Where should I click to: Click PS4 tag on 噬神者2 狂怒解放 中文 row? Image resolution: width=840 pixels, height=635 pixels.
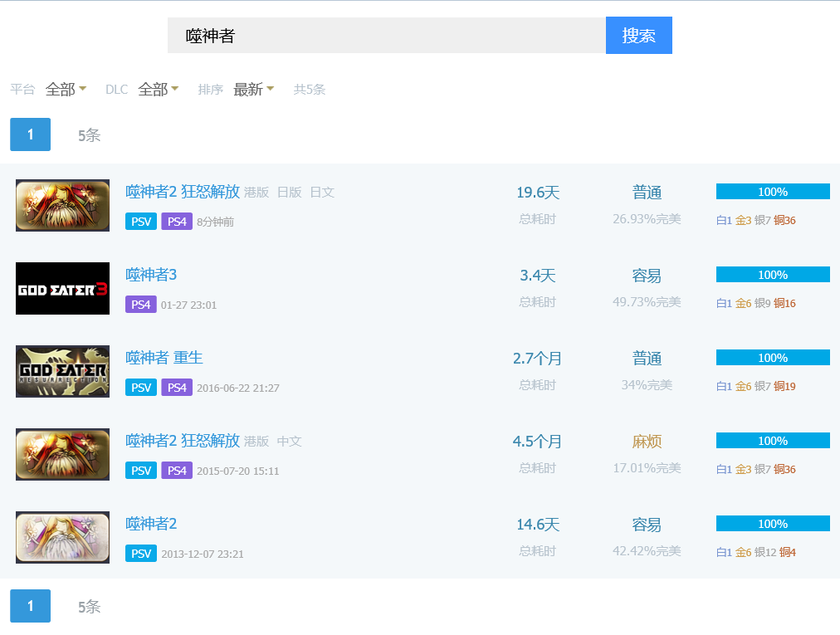click(x=177, y=471)
